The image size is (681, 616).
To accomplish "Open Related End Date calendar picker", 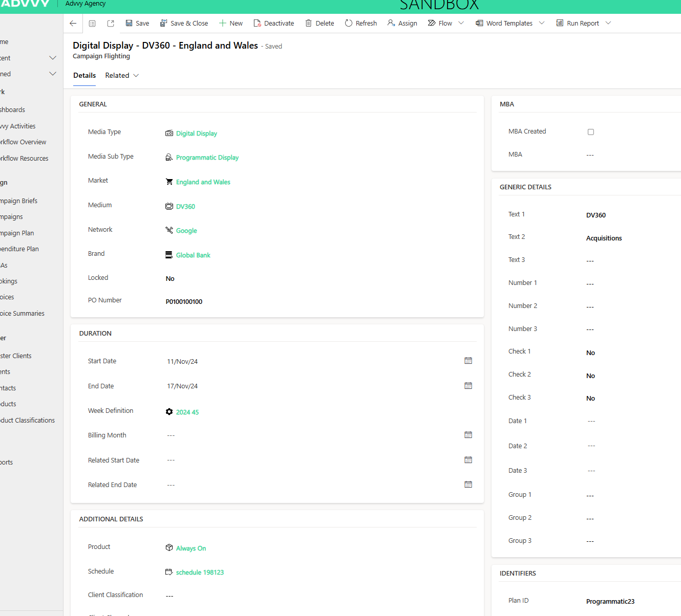I will coord(468,485).
